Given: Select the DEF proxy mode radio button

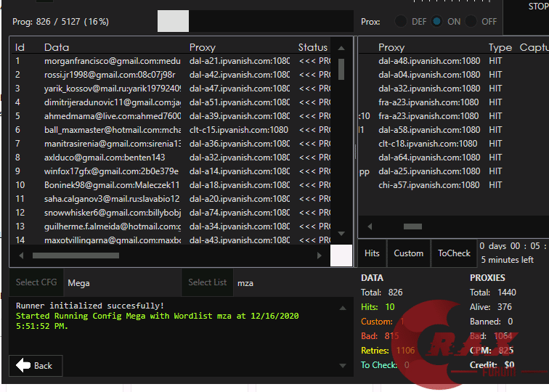Looking at the screenshot, I should tap(401, 22).
